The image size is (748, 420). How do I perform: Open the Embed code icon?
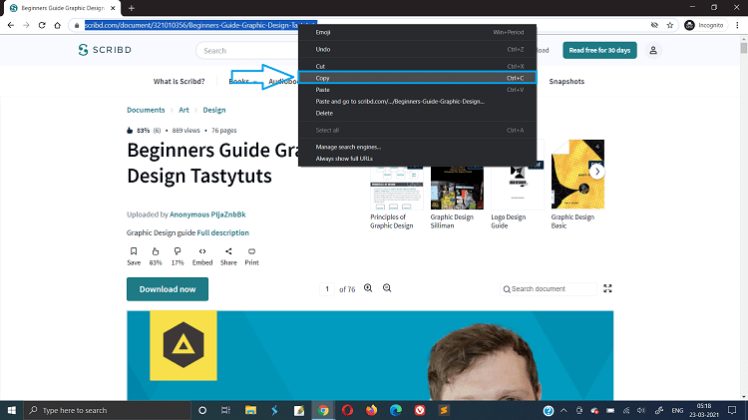pos(203,251)
